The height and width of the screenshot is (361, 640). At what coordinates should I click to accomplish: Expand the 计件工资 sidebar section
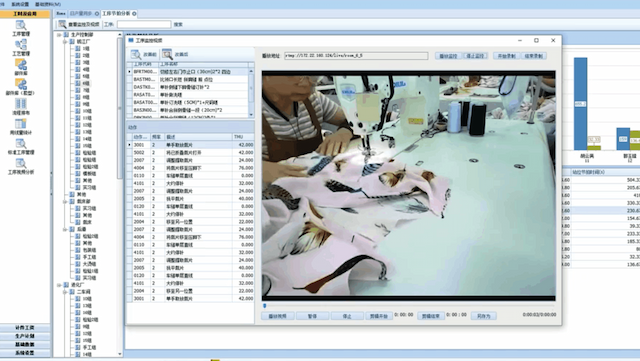pos(25,328)
